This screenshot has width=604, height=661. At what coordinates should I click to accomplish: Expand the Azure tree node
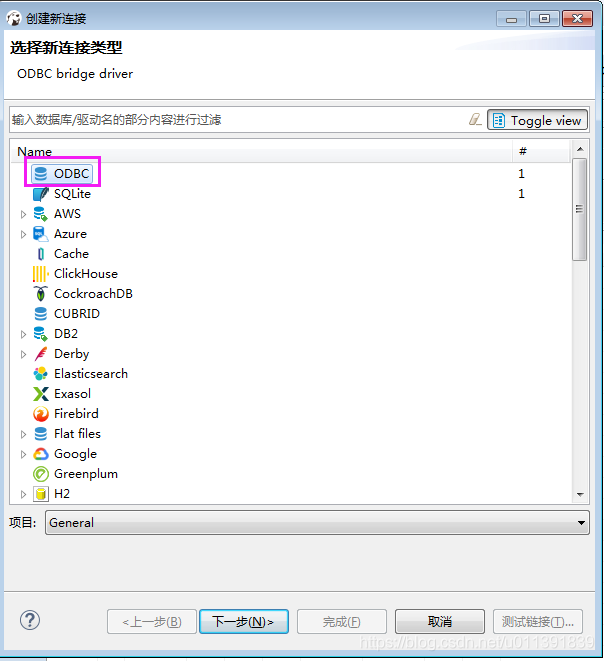[x=23, y=234]
